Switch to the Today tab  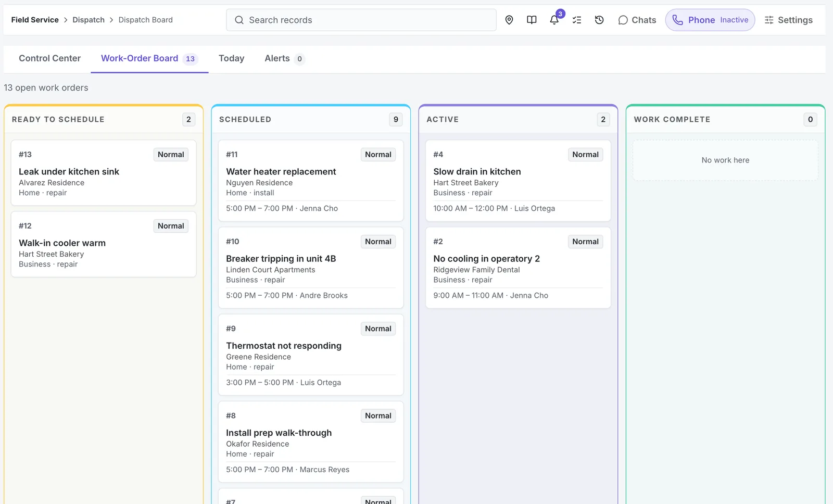click(231, 58)
